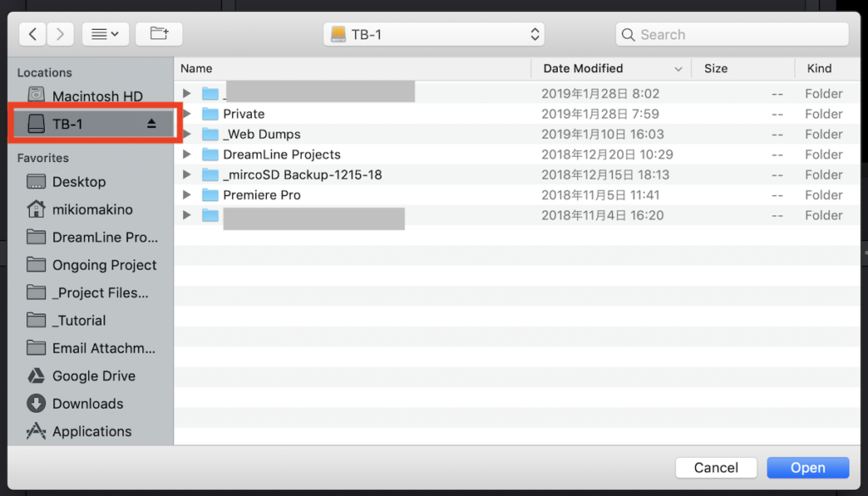Select the _Web Dumps folder row
The width and height of the screenshot is (868, 496).
tap(517, 134)
